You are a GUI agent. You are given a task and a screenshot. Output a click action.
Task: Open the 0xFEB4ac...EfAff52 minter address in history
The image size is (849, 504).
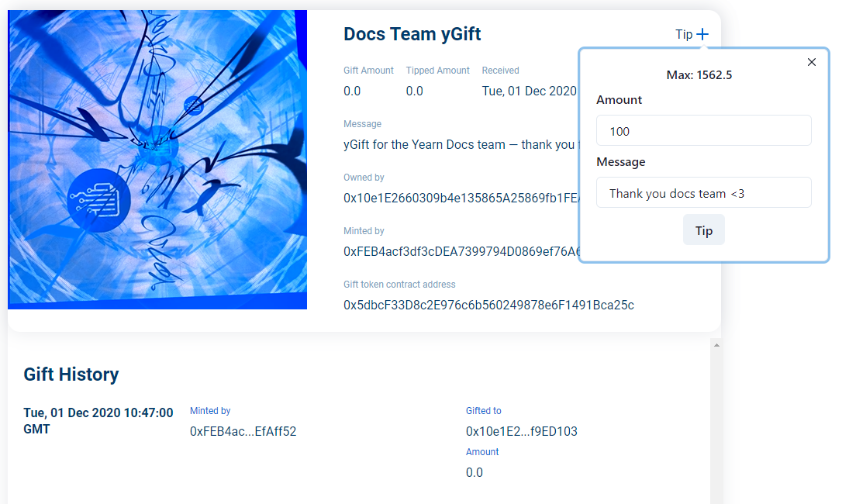tap(243, 431)
